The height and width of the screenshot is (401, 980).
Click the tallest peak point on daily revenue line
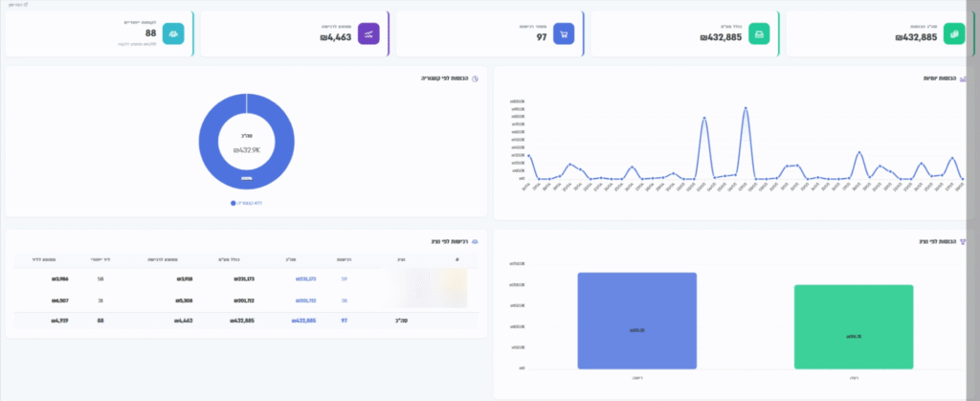pos(746,108)
